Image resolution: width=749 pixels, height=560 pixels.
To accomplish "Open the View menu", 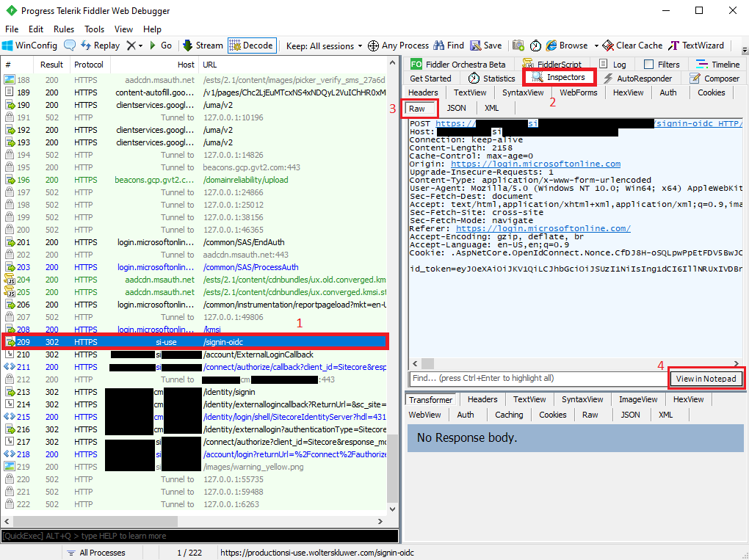I will pos(123,29).
